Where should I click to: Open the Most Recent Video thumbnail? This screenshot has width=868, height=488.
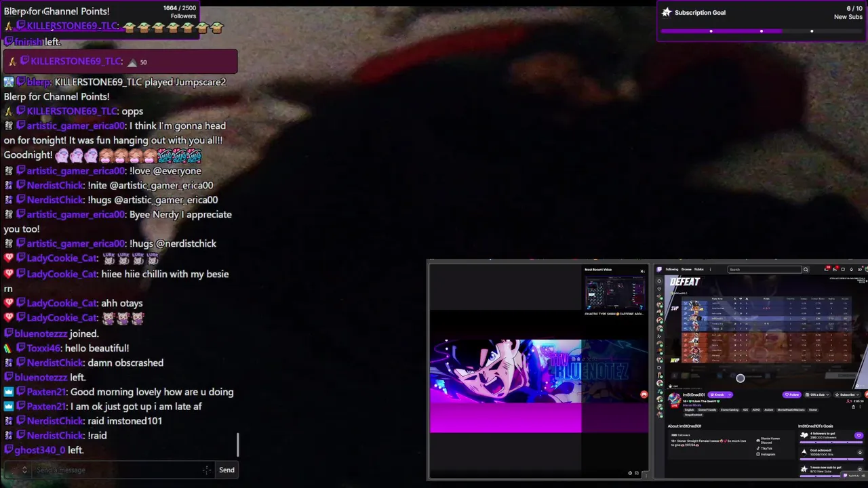pos(614,293)
